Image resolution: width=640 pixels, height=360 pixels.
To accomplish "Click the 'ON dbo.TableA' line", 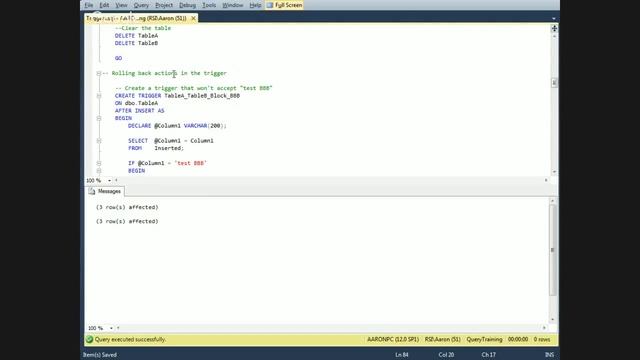I will point(136,103).
